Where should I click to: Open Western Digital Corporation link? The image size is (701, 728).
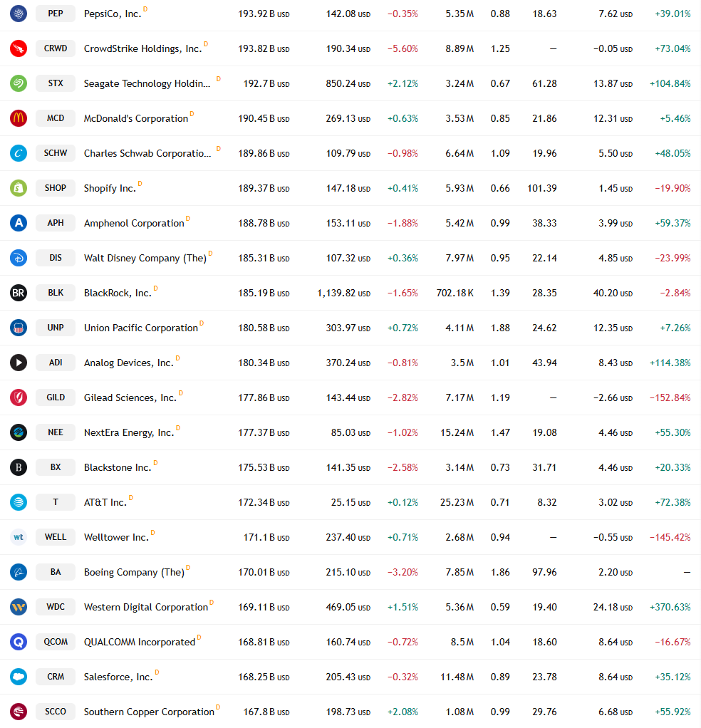(146, 608)
